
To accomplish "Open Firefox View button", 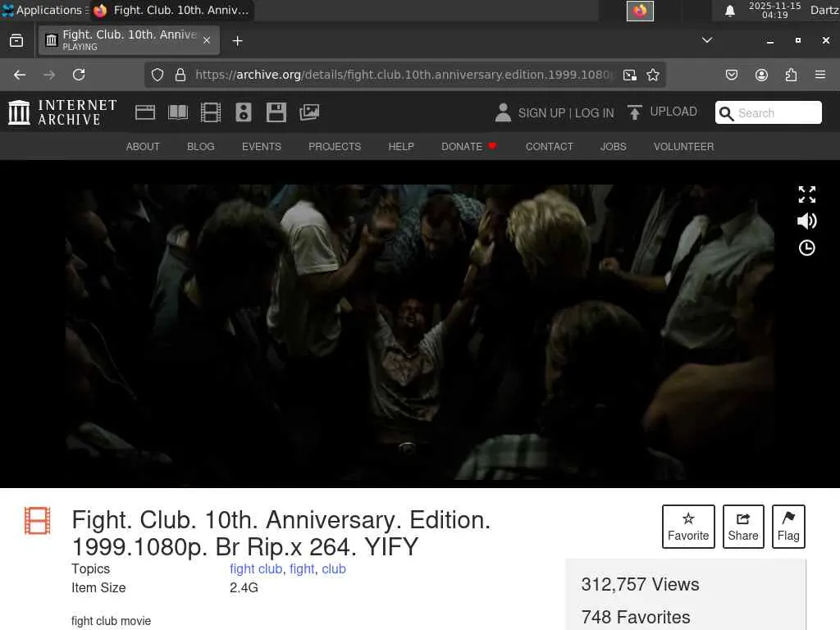I will 16,41.
